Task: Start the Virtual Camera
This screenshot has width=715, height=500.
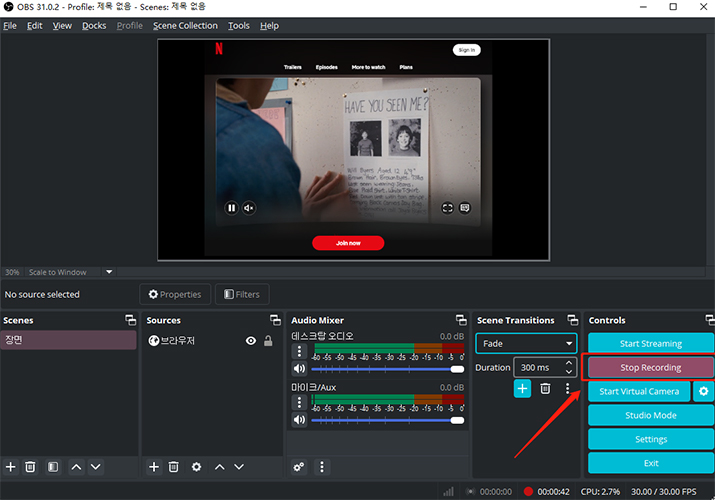Action: [639, 391]
